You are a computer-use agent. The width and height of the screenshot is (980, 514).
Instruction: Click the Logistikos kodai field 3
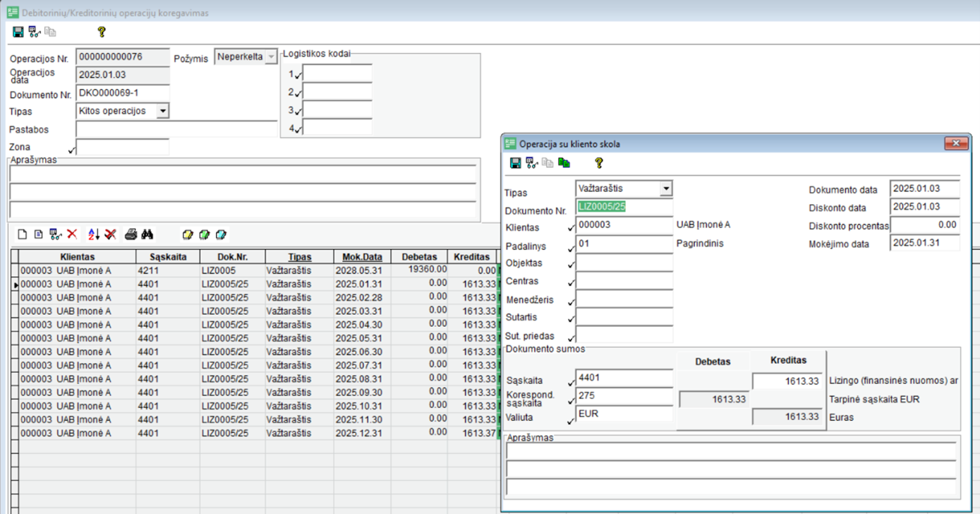337,110
